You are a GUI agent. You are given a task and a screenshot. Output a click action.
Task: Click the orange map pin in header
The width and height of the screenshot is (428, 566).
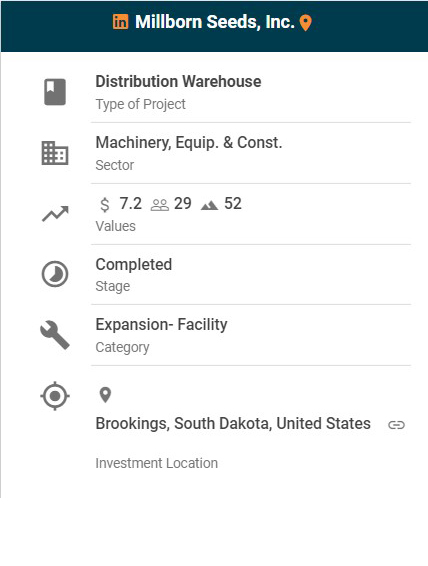click(x=305, y=23)
